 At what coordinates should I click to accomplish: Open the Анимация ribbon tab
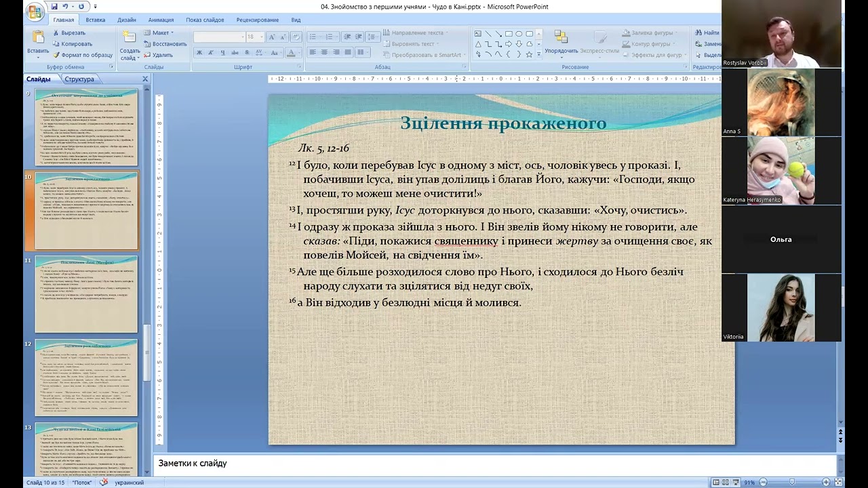[x=161, y=20]
